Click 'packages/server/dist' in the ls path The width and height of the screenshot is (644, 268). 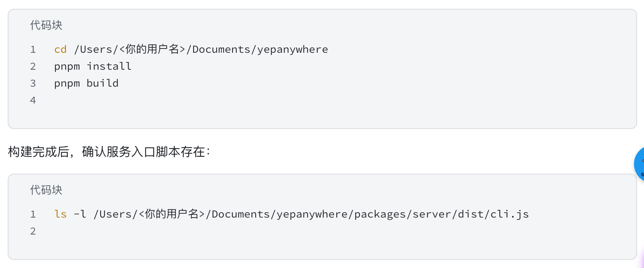418,214
